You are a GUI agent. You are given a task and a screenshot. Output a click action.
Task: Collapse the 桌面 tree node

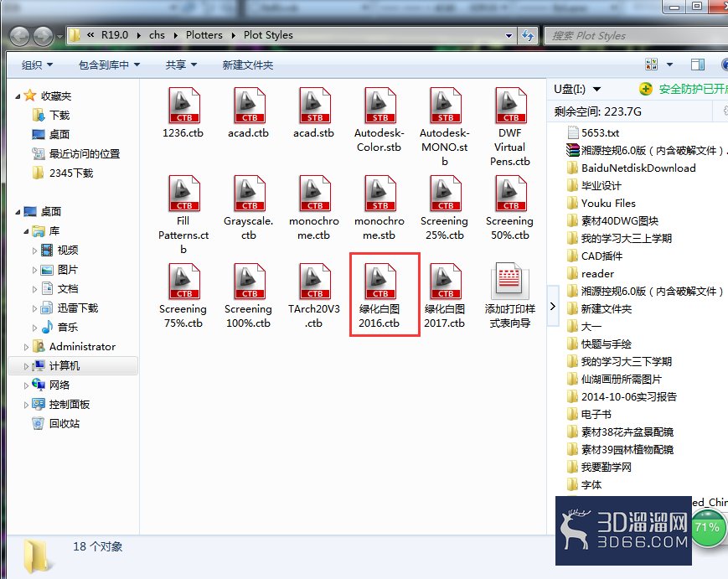18,212
